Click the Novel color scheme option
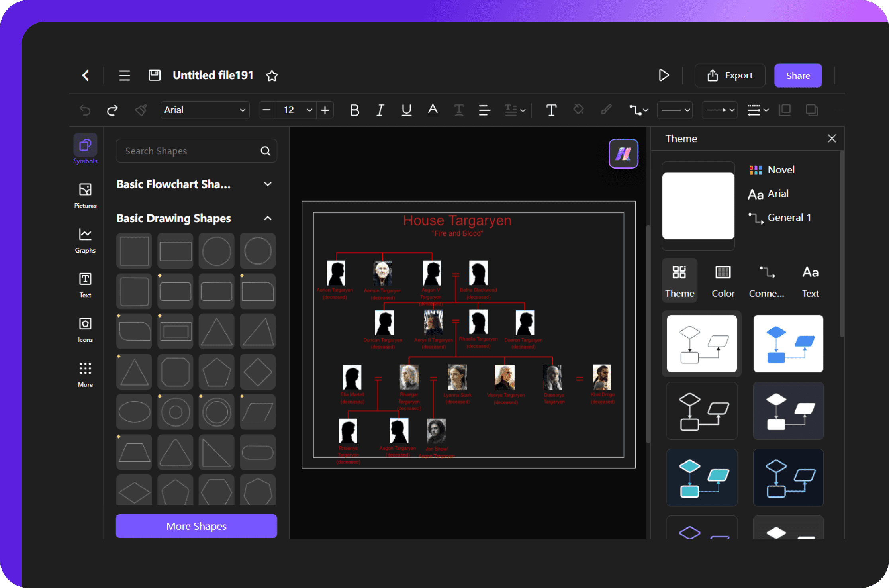The width and height of the screenshot is (889, 588). (772, 170)
